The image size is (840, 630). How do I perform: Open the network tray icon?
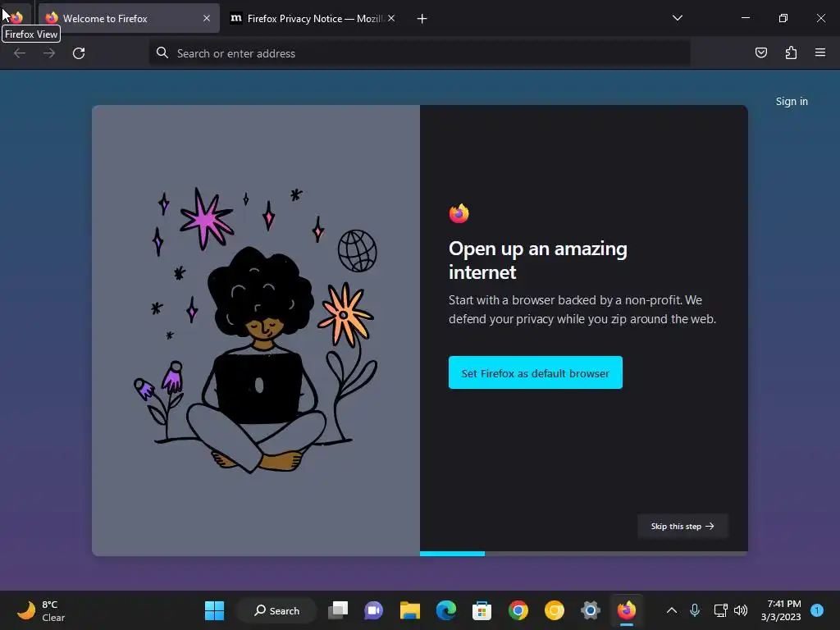(x=720, y=610)
